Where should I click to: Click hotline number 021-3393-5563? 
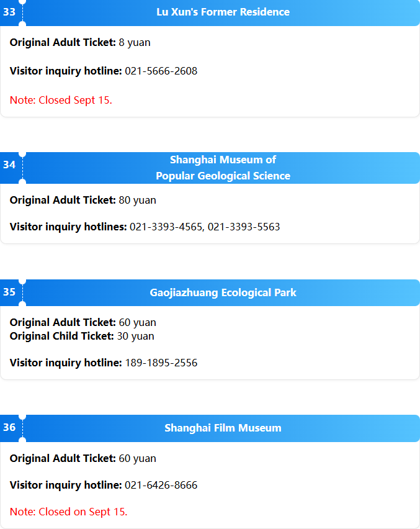[x=244, y=227]
